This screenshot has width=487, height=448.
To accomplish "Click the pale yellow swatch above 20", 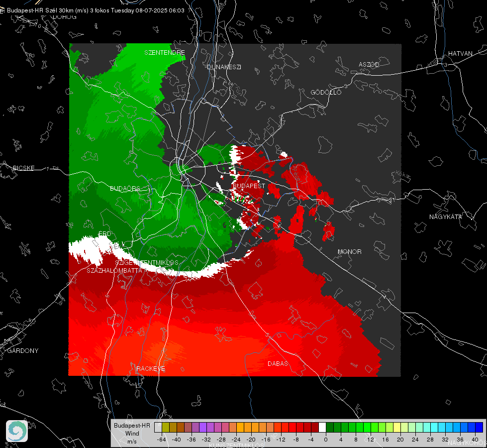I will point(397,428).
